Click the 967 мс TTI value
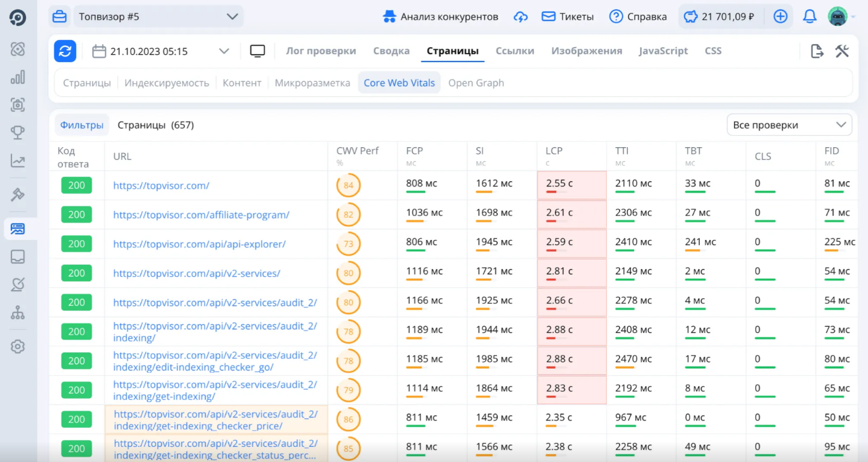868x462 pixels. [x=630, y=417]
